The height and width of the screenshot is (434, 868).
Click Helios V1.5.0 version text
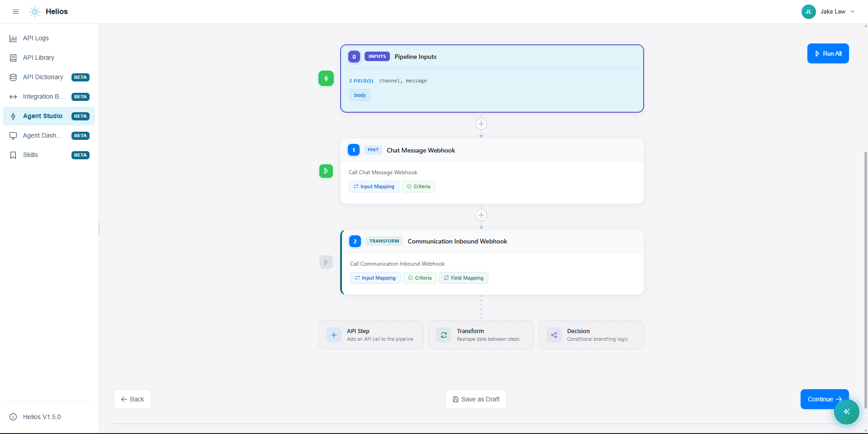(x=42, y=417)
